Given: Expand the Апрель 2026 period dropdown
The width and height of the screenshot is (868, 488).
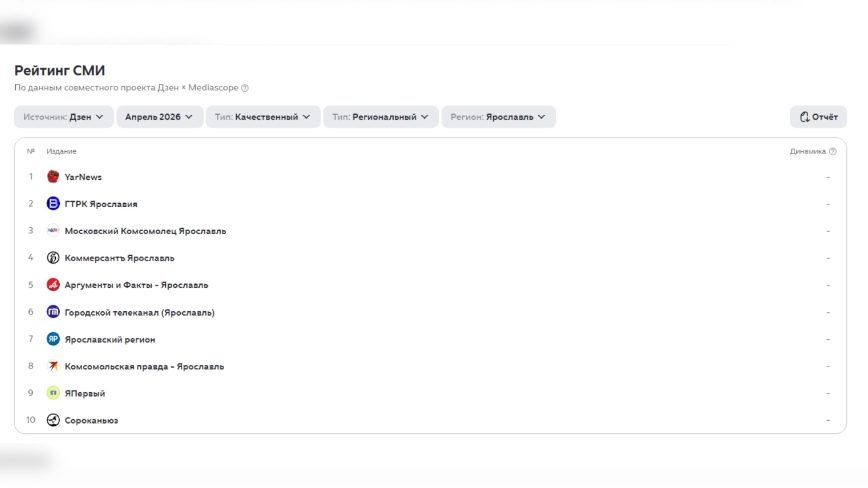Looking at the screenshot, I should pos(160,117).
